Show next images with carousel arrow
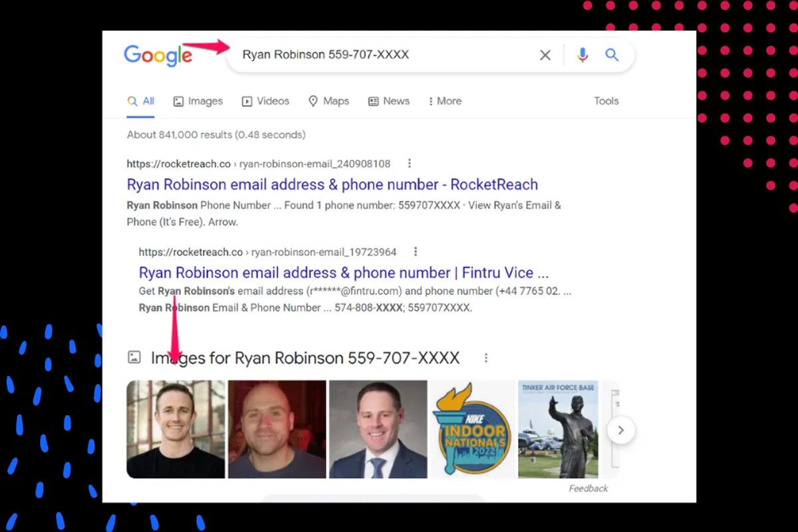 click(621, 430)
